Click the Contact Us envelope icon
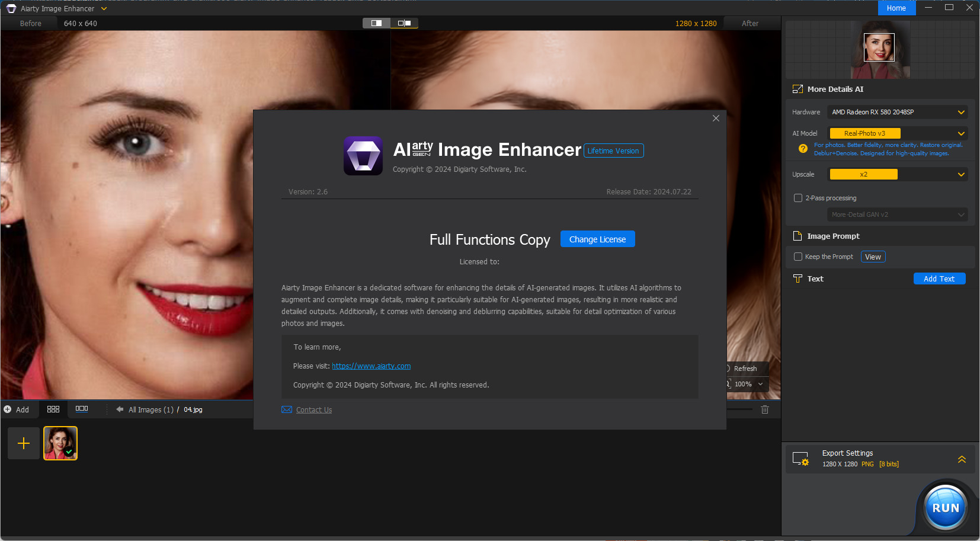980x541 pixels. click(x=287, y=409)
